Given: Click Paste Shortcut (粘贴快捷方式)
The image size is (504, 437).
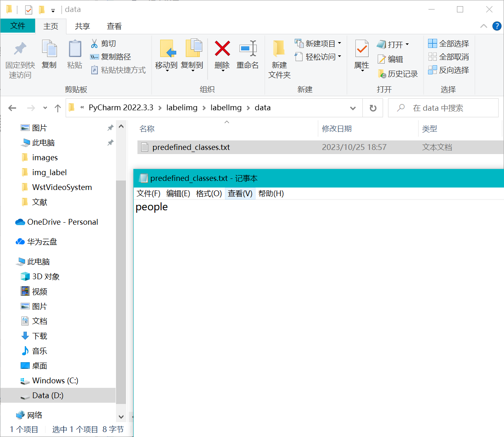Looking at the screenshot, I should tap(118, 70).
